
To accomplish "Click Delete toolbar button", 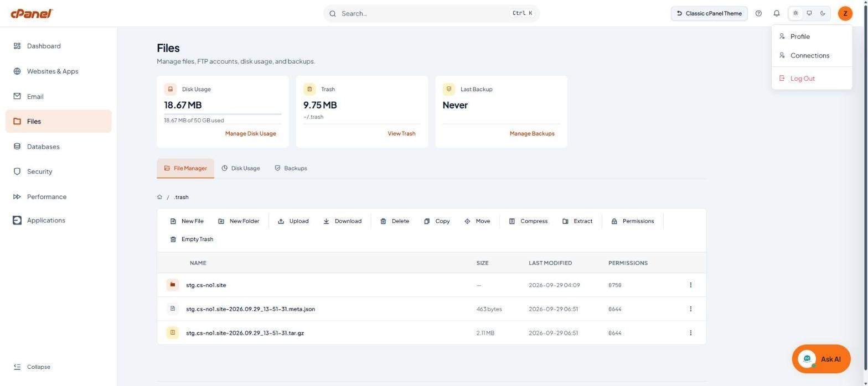I will [395, 221].
